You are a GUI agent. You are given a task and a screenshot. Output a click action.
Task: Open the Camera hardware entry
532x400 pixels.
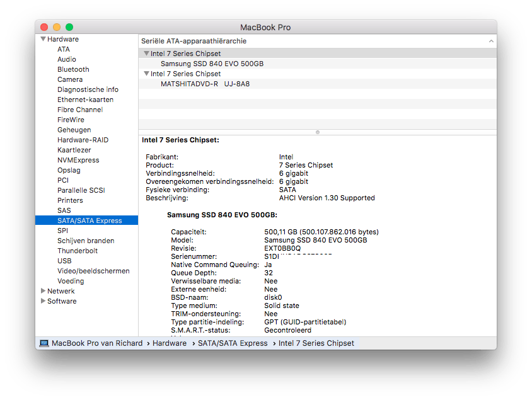(x=70, y=79)
